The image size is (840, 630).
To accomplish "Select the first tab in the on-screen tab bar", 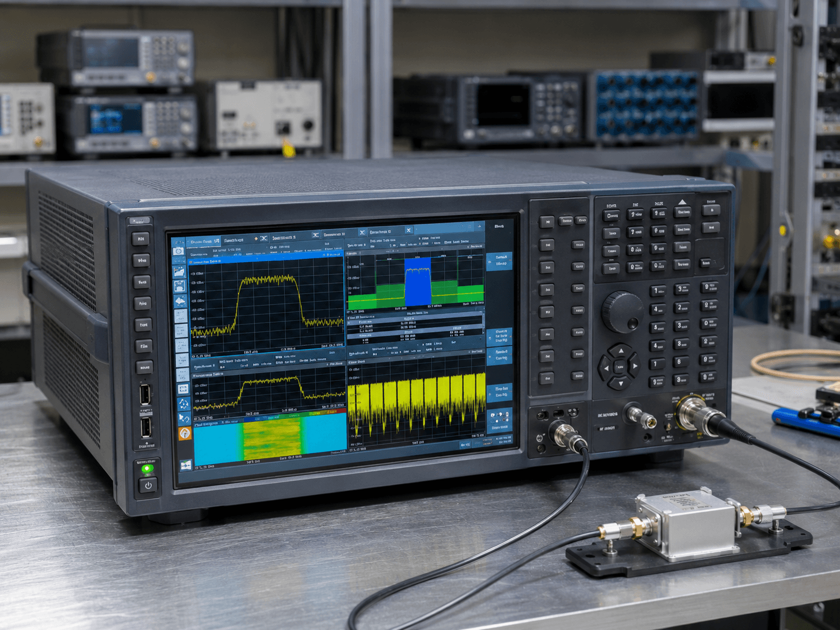I will [203, 241].
